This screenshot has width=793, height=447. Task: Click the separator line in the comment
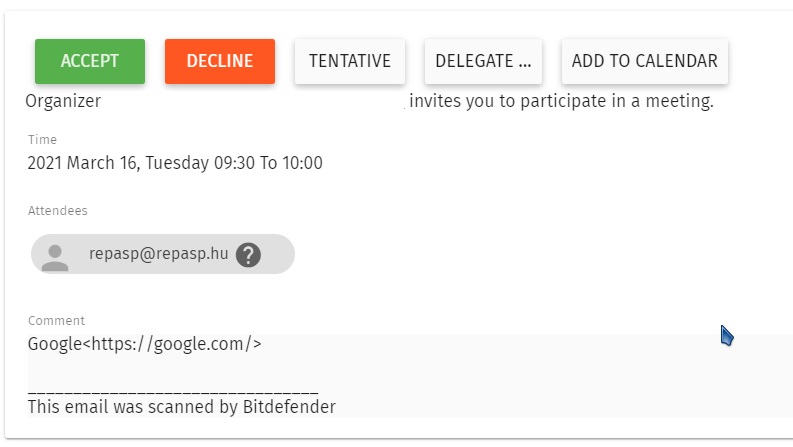click(172, 392)
